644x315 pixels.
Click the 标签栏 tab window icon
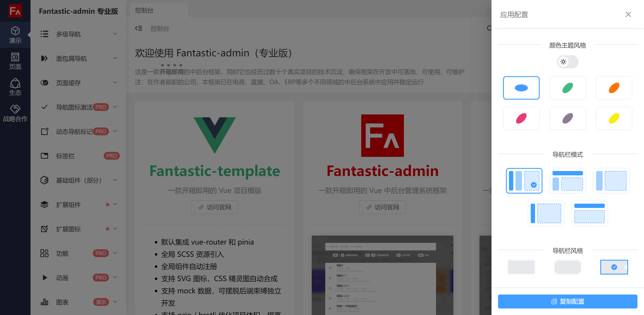point(44,156)
